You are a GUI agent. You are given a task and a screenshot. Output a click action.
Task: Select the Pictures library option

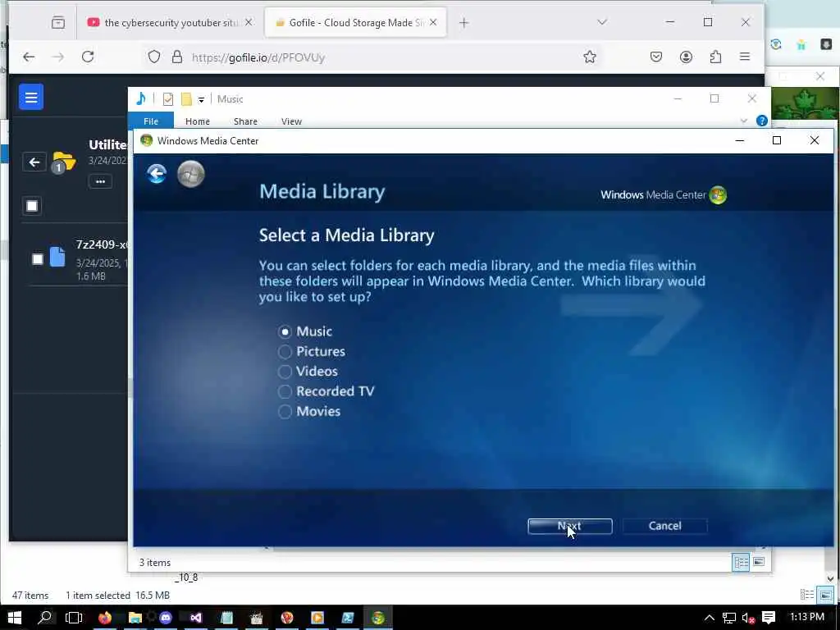285,351
